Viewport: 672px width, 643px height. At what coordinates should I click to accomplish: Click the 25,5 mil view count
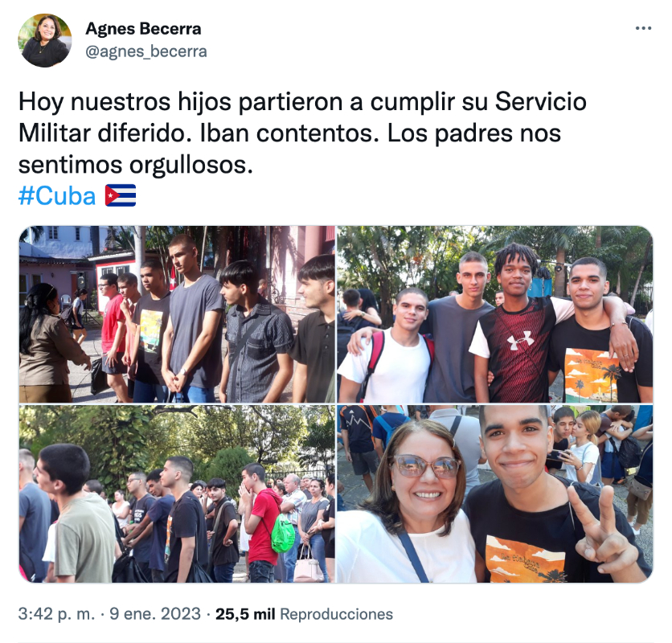click(245, 614)
